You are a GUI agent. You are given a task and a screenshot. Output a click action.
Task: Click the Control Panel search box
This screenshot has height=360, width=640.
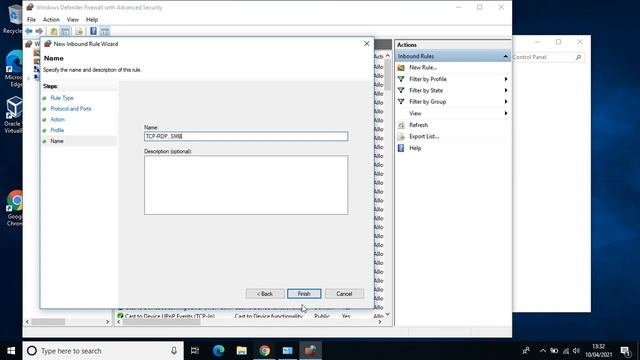(x=547, y=57)
